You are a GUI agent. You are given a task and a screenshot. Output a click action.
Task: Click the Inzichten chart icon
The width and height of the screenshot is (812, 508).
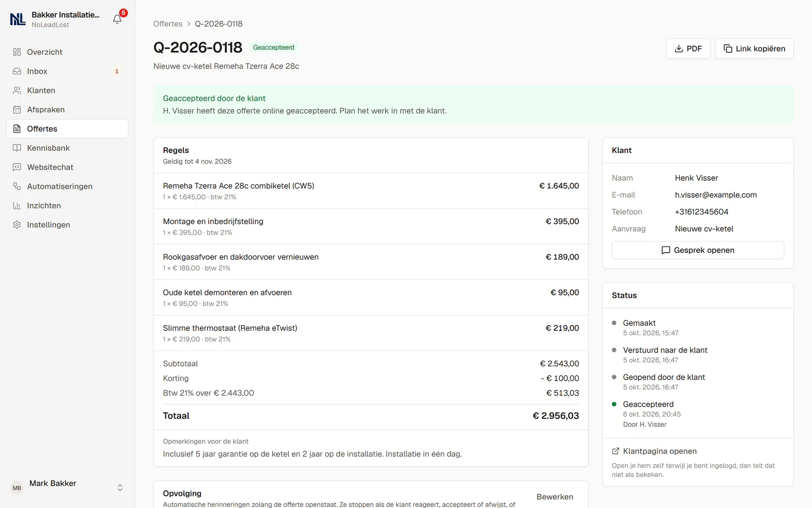(x=17, y=206)
